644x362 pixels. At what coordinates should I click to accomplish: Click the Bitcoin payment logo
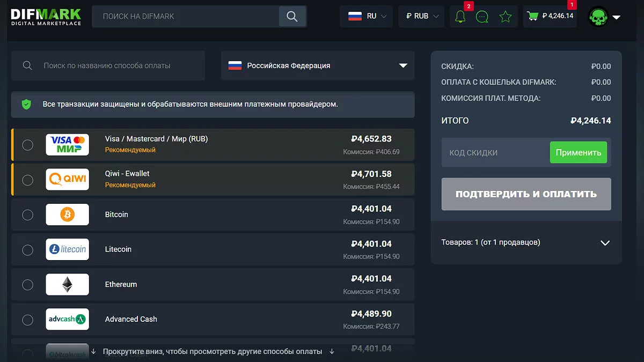tap(67, 215)
